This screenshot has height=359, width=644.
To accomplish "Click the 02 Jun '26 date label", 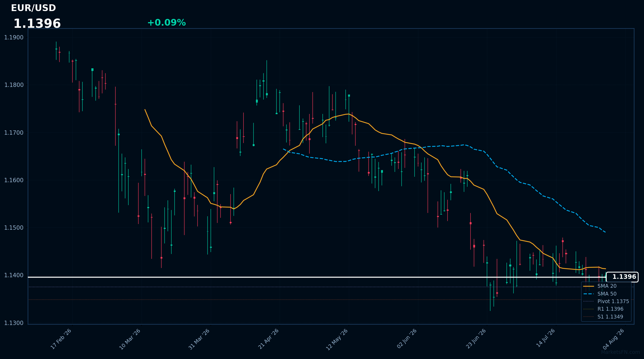I will (407, 338).
